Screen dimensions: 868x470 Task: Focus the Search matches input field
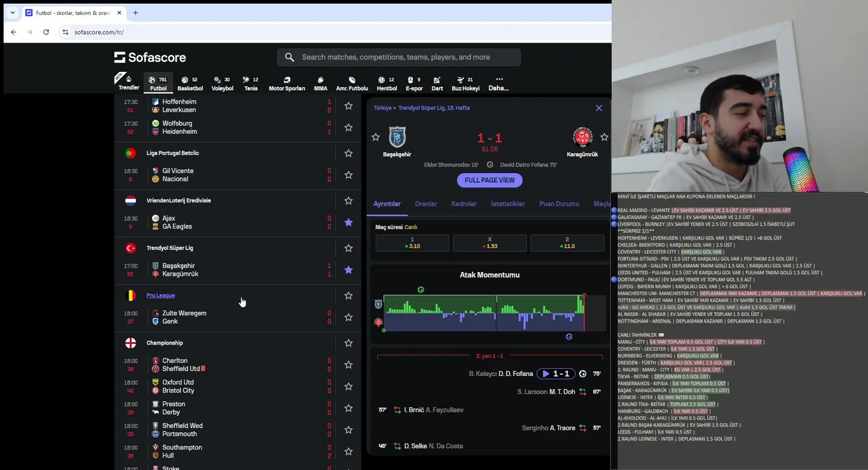(x=399, y=57)
